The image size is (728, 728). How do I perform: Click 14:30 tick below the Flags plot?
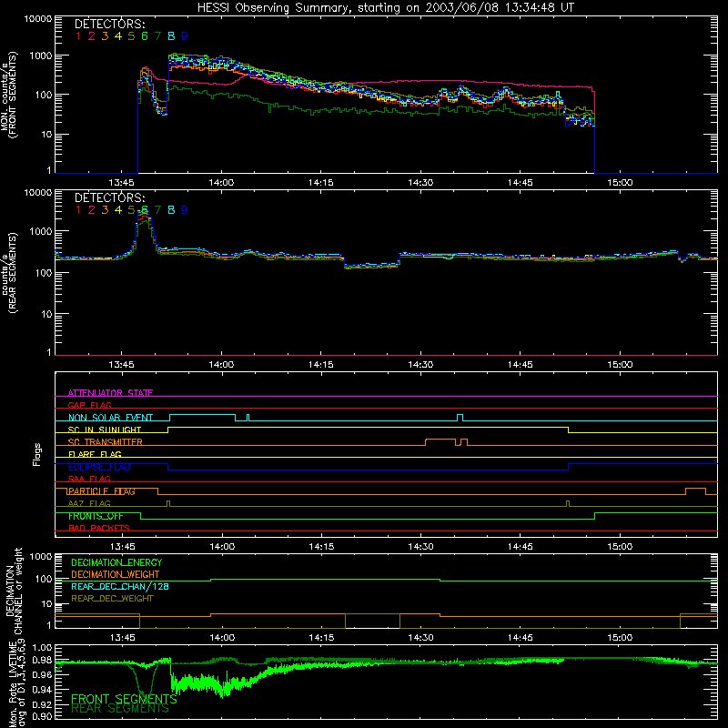420,547
